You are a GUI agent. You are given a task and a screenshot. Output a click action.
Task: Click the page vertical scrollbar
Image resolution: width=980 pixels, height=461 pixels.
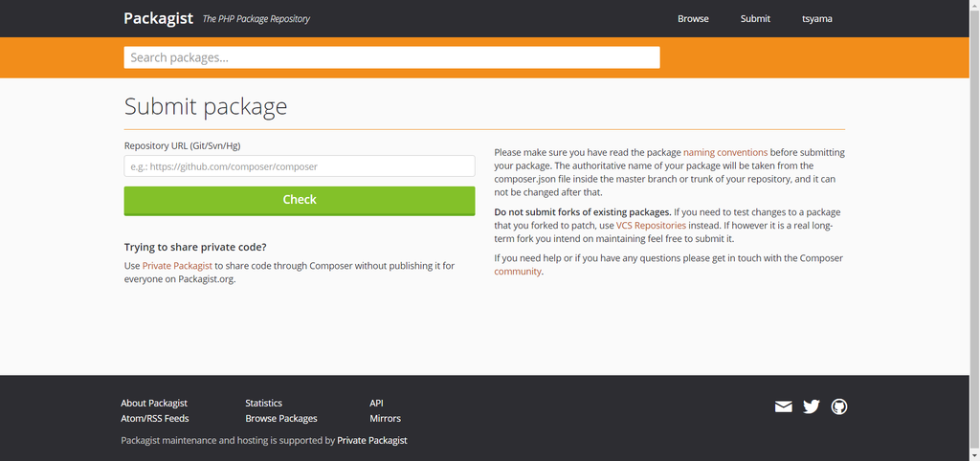pos(974,230)
